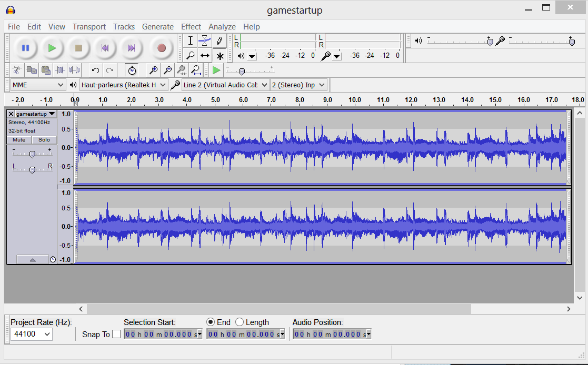Select the Time Shift tool
This screenshot has height=365, width=588.
pyautogui.click(x=205, y=56)
